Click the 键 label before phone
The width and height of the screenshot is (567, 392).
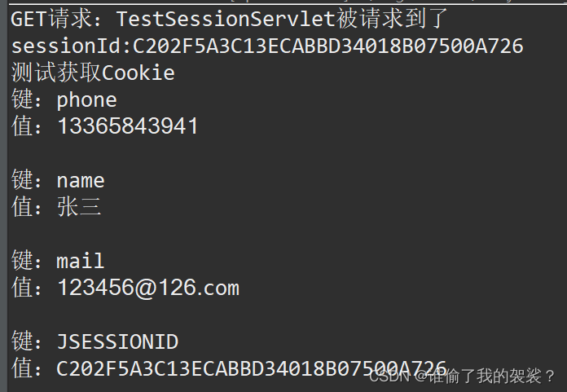tap(21, 99)
